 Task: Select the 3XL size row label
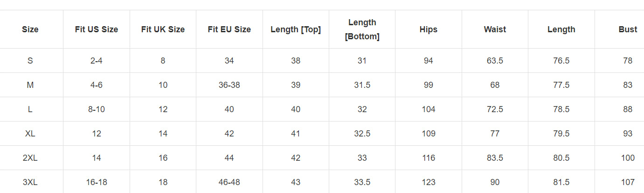pyautogui.click(x=30, y=182)
